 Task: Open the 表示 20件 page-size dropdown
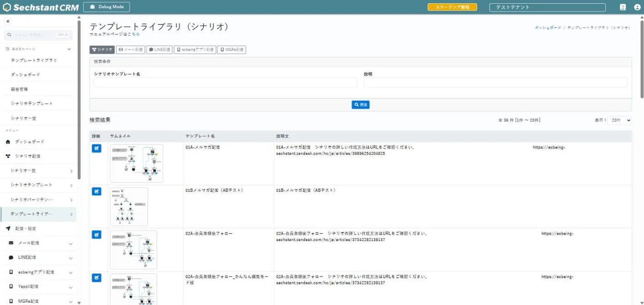[x=620, y=120]
